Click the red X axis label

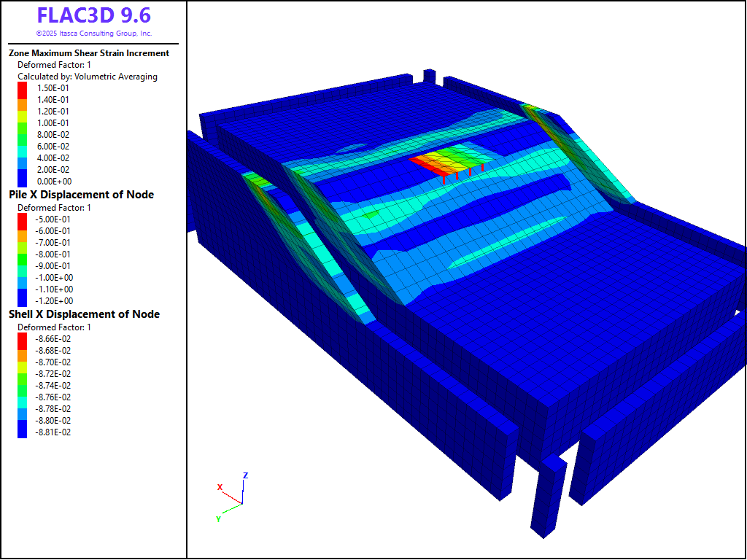[220, 487]
